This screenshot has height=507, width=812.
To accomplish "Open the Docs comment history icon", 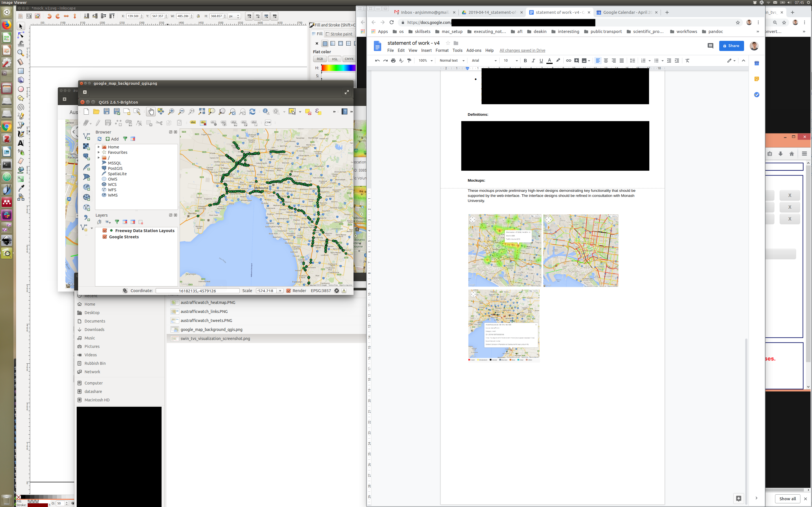I will [x=710, y=46].
